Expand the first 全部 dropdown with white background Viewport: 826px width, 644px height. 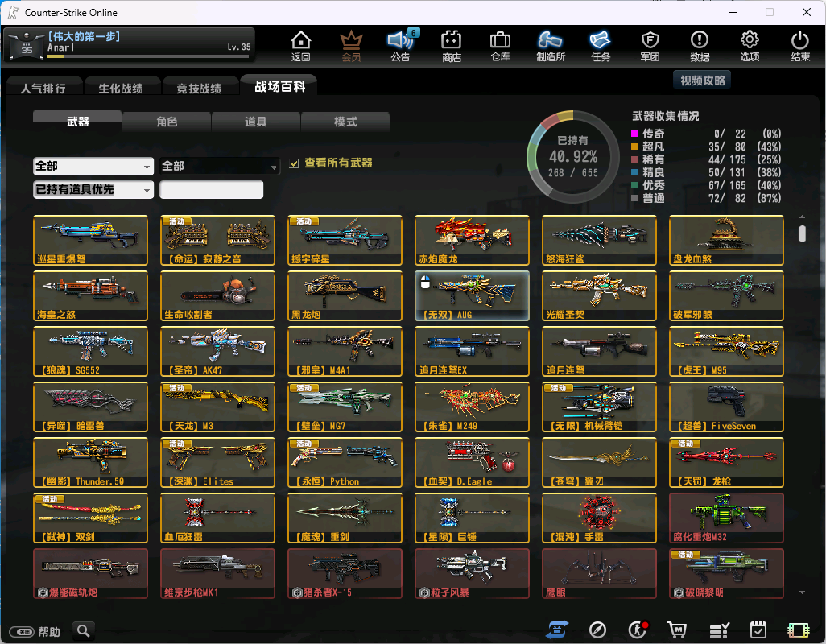point(93,167)
